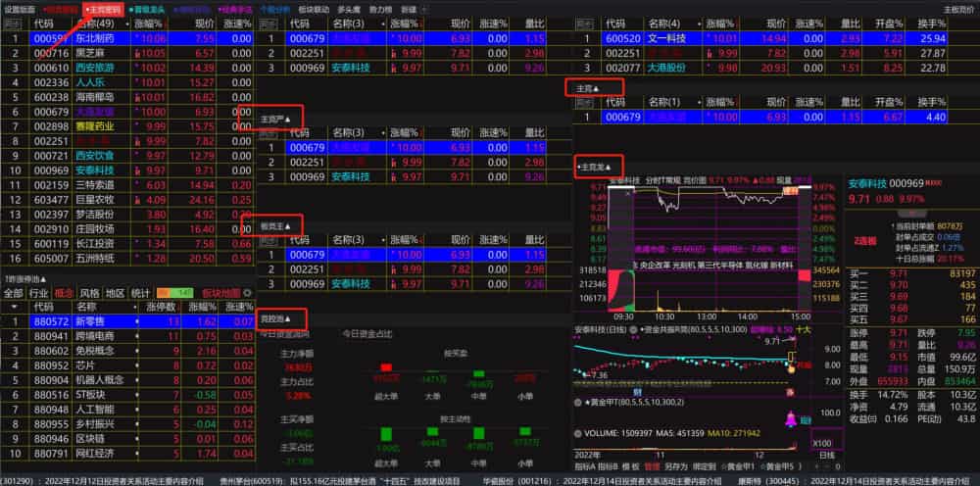
Task: Click 另存为 in chart toolbar
Action: pyautogui.click(x=675, y=466)
